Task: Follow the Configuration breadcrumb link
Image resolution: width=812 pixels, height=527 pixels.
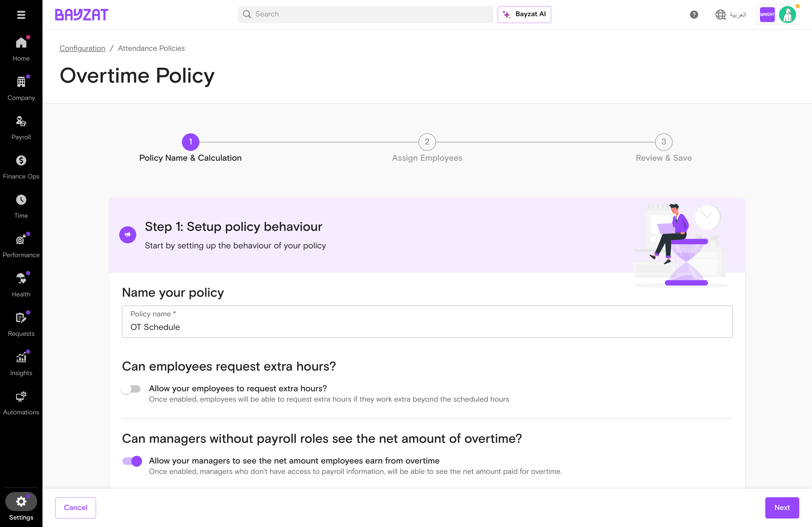Action: (x=82, y=48)
